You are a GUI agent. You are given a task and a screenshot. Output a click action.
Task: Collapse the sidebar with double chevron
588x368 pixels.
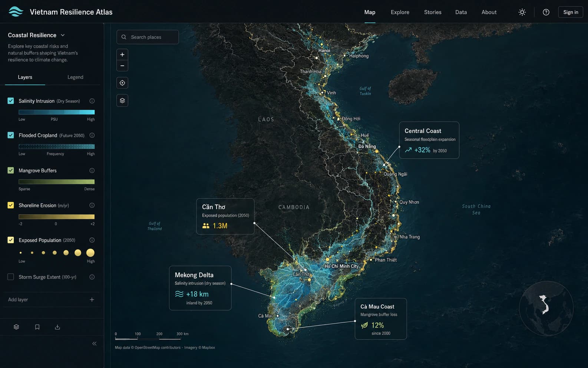point(94,344)
